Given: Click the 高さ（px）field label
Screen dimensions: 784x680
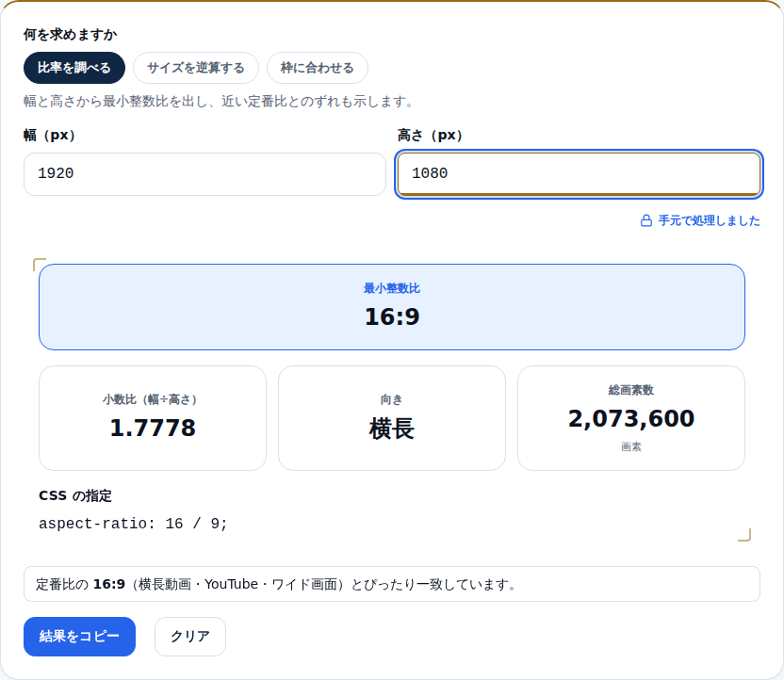Looking at the screenshot, I should pyautogui.click(x=430, y=136).
